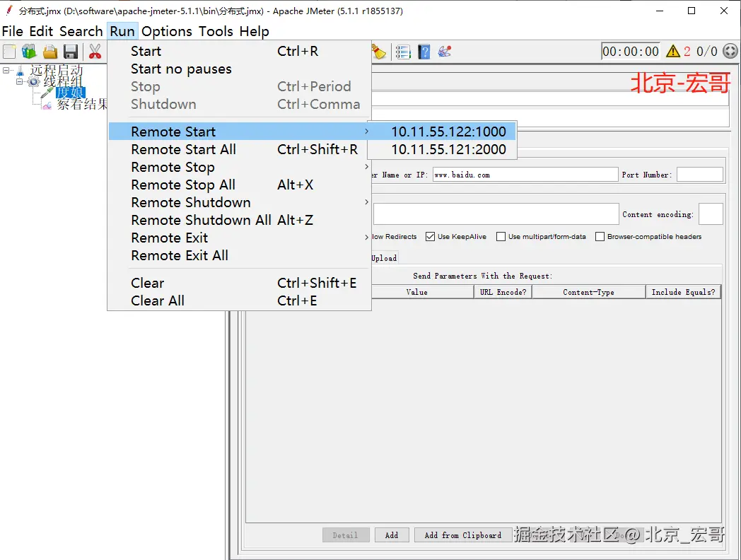Click Add from Clipboard button
This screenshot has height=560, width=741.
[462, 535]
